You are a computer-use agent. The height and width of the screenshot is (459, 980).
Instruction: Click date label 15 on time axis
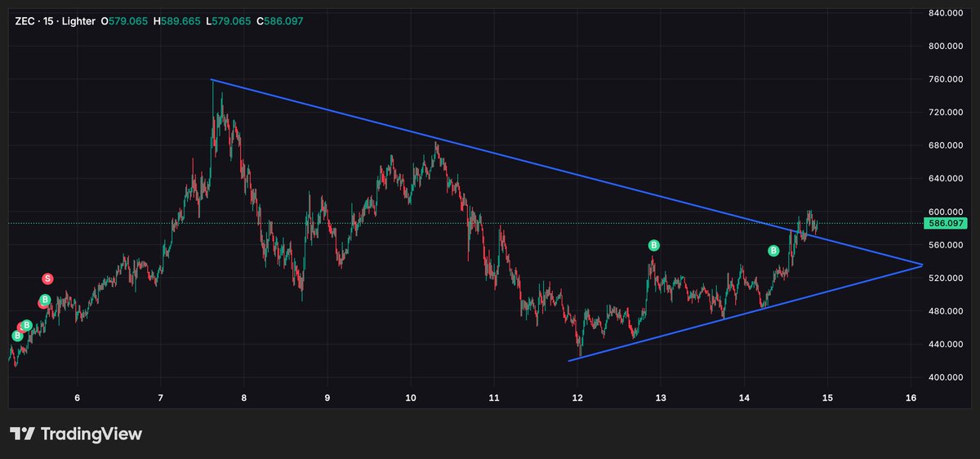pyautogui.click(x=827, y=398)
